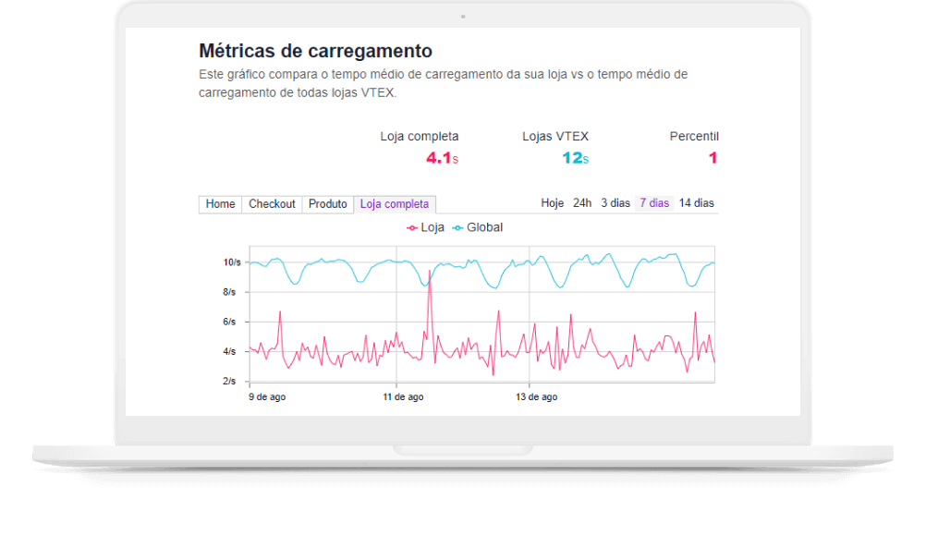Viewport: 926px width, 560px height.
Task: Click the Métricas de carregamento heading
Action: click(315, 51)
